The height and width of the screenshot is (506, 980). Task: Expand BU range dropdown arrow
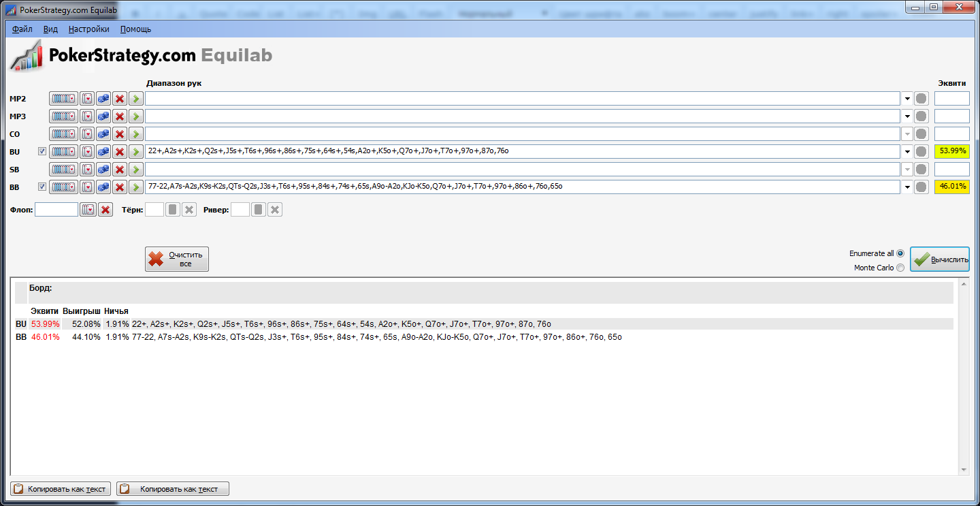tap(906, 151)
